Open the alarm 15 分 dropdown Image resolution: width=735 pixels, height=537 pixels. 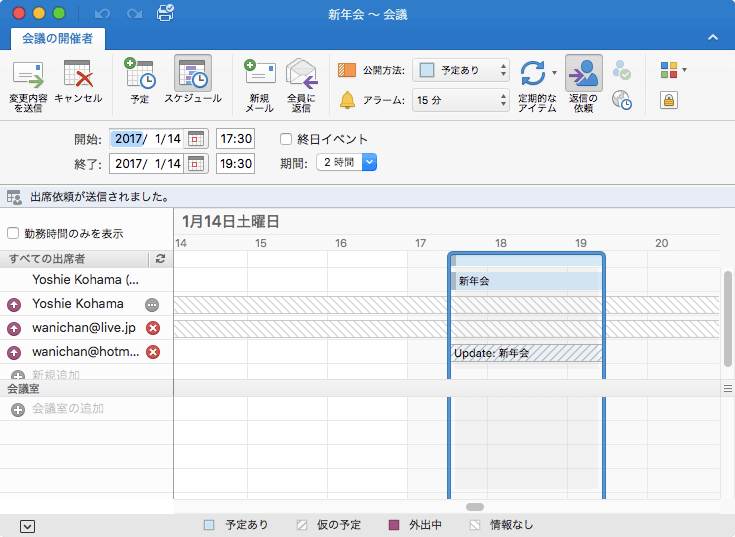pyautogui.click(x=461, y=100)
